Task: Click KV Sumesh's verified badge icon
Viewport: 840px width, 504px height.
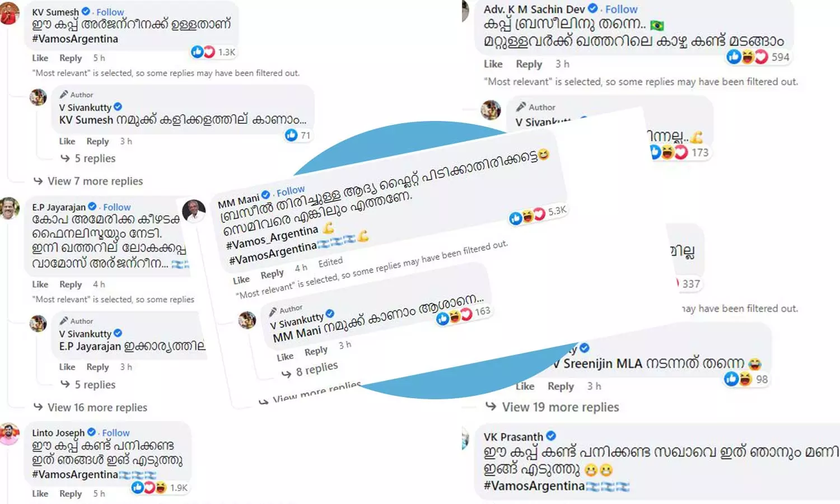Action: (86, 11)
